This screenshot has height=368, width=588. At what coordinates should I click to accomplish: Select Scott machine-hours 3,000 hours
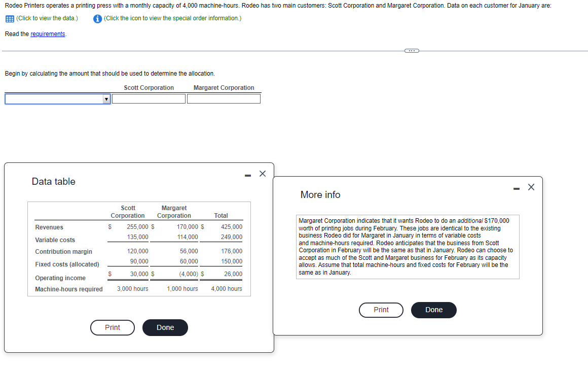[133, 289]
